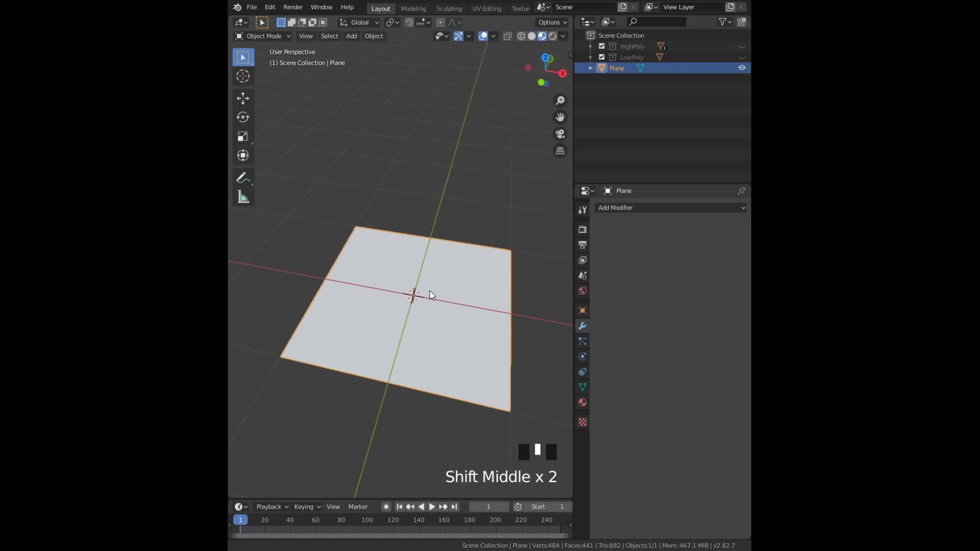980x551 pixels.
Task: Open the Global transform orientation dropdown
Action: click(x=358, y=22)
